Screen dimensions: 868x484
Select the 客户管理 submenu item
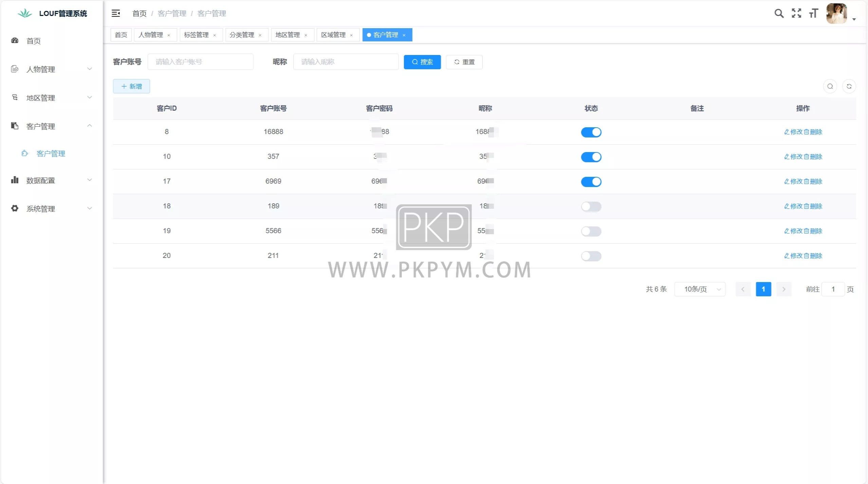tap(51, 153)
